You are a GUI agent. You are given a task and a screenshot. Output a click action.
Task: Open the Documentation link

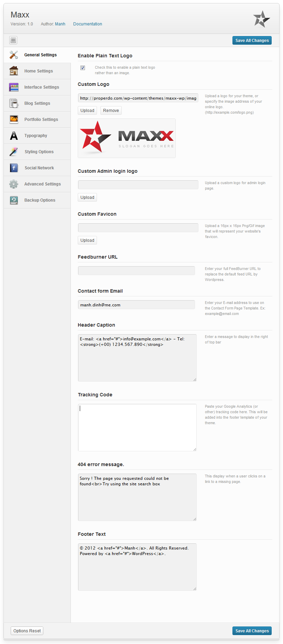(88, 24)
